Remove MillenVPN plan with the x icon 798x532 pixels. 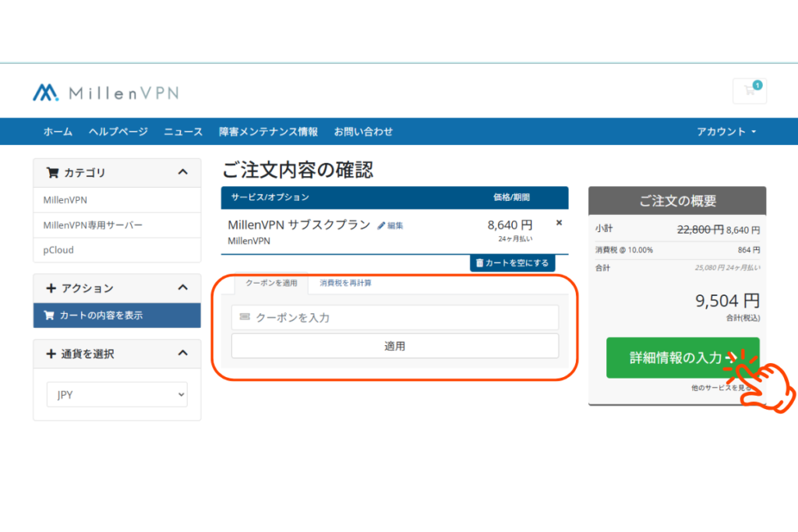tap(559, 223)
